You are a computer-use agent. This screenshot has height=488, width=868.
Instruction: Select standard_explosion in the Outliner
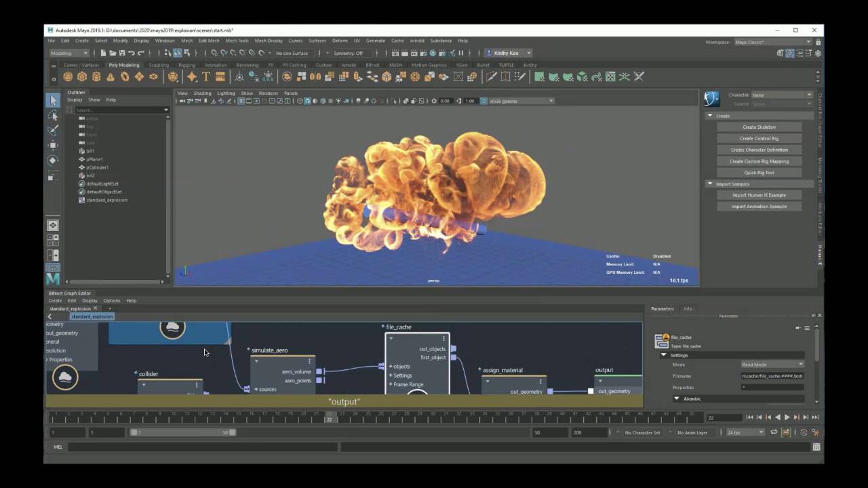click(106, 200)
